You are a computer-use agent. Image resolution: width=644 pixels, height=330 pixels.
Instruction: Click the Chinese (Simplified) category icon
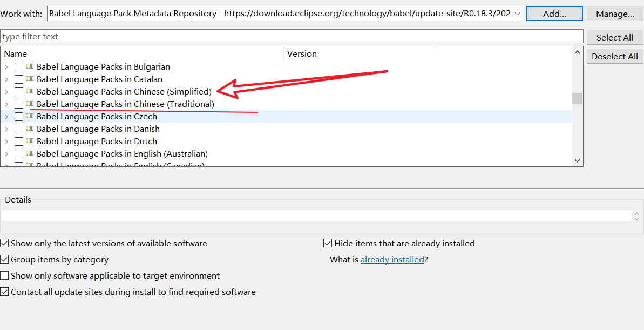click(30, 91)
